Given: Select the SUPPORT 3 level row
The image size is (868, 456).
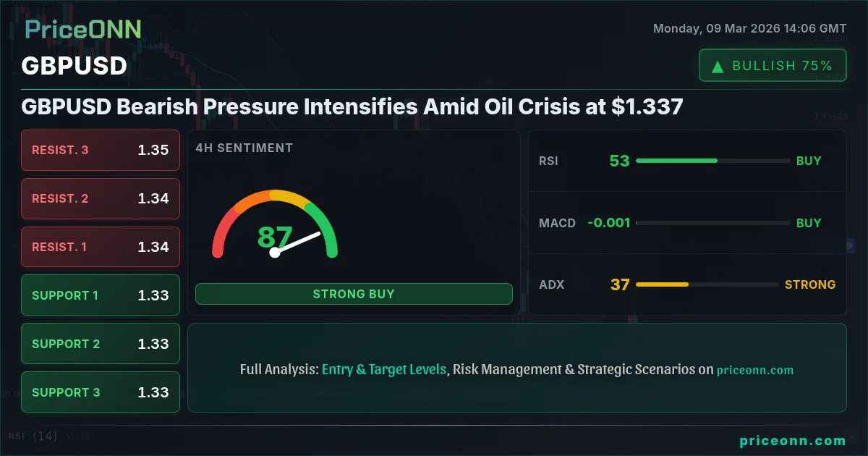Looking at the screenshot, I should [101, 392].
